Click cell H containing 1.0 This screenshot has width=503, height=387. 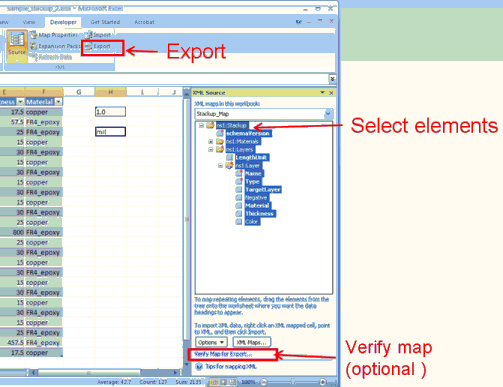click(x=110, y=112)
